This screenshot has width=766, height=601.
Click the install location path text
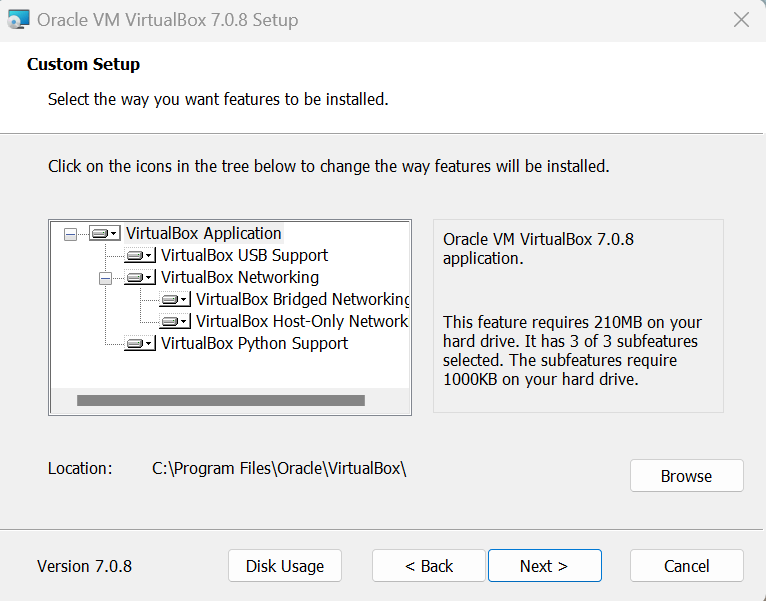(279, 468)
